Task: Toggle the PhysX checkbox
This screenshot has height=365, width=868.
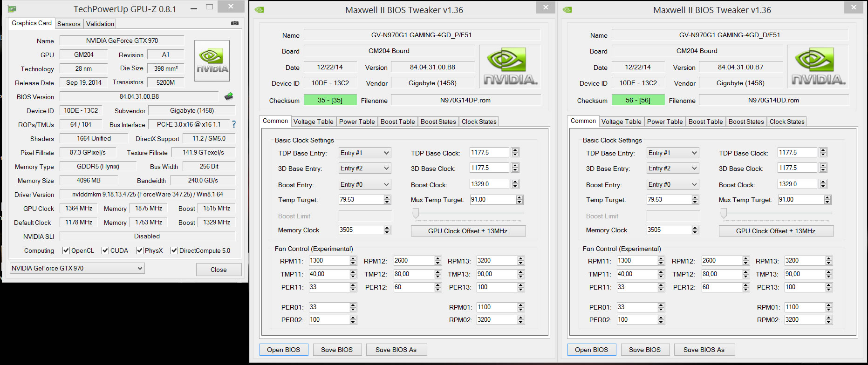Action: click(140, 250)
